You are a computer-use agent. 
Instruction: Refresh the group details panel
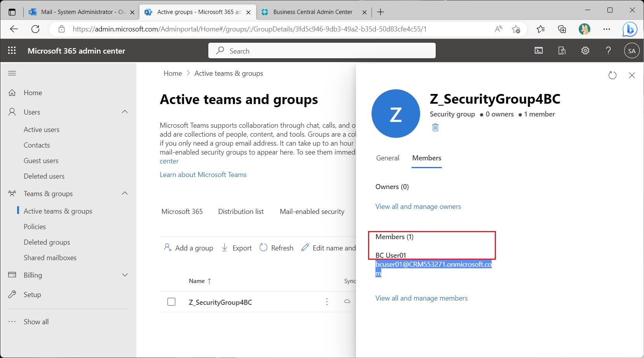(x=613, y=75)
